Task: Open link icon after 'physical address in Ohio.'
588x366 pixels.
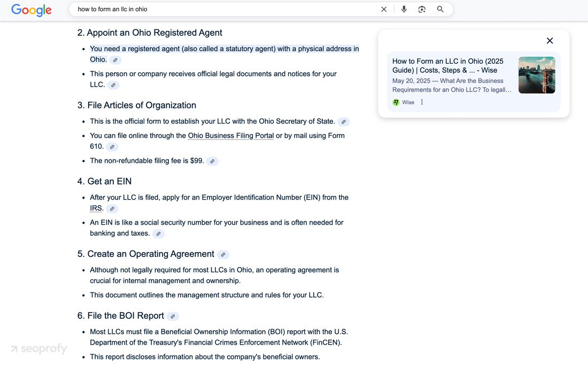Action: tap(115, 60)
